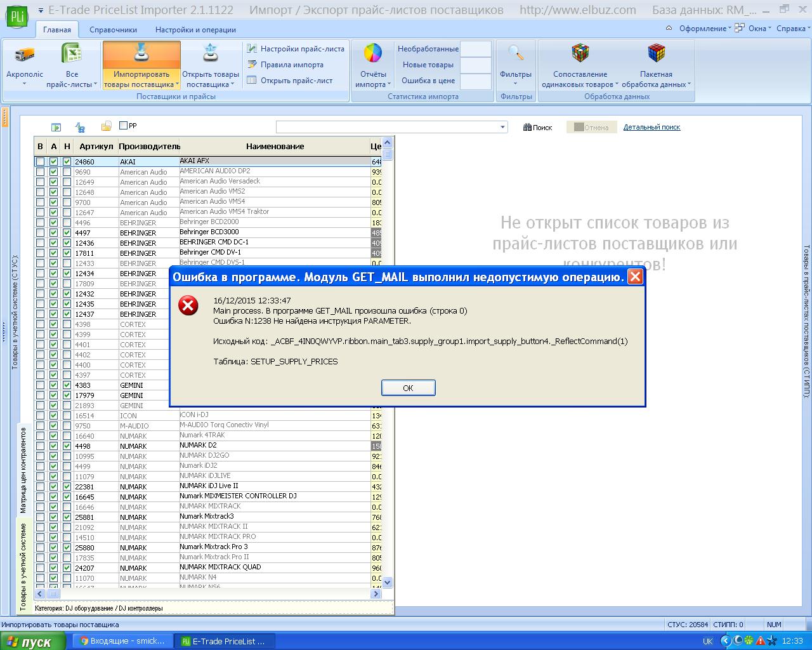Expand the search combo box dropdown arrow
812x650 pixels.
point(503,127)
